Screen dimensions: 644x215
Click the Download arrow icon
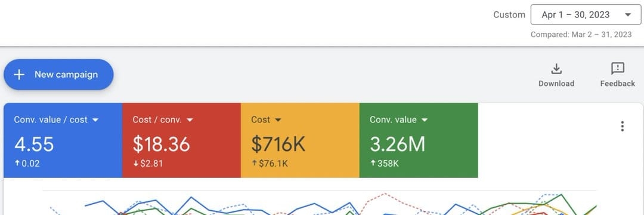556,69
